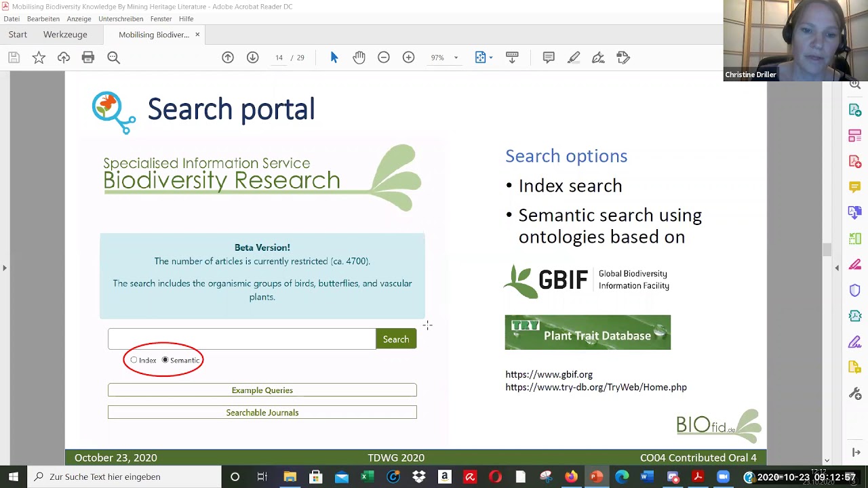Click the Windows taskbar search box
The height and width of the screenshot is (488, 868).
[125, 476]
